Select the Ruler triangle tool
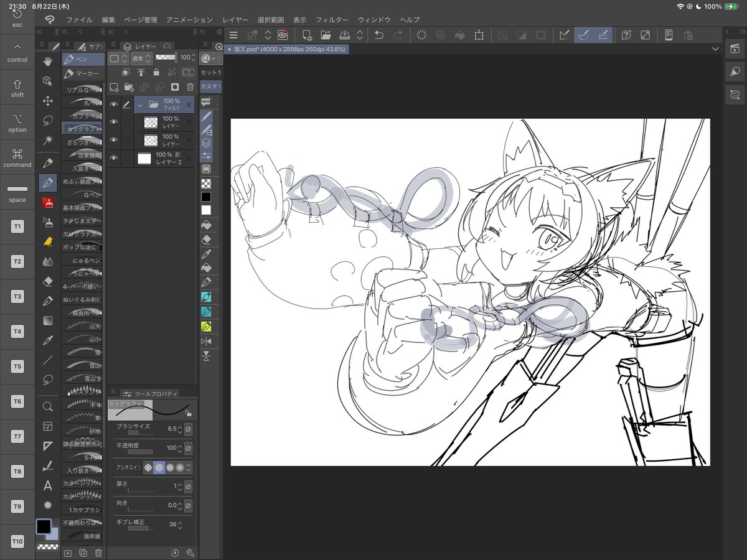The image size is (747, 560). coord(48,446)
